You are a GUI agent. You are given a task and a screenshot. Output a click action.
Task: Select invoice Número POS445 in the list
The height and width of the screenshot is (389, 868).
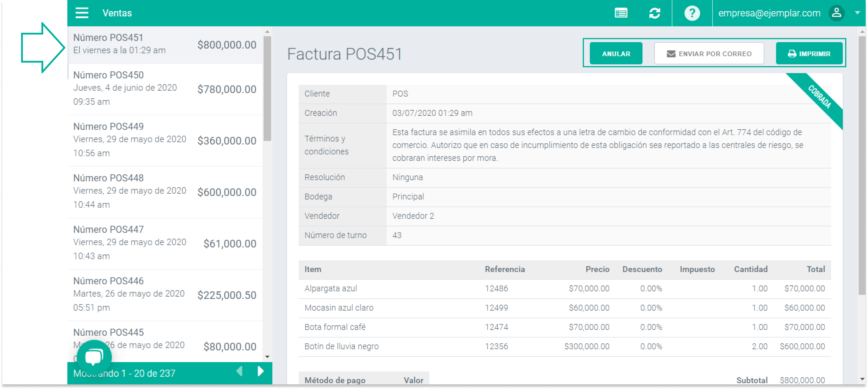click(x=165, y=342)
